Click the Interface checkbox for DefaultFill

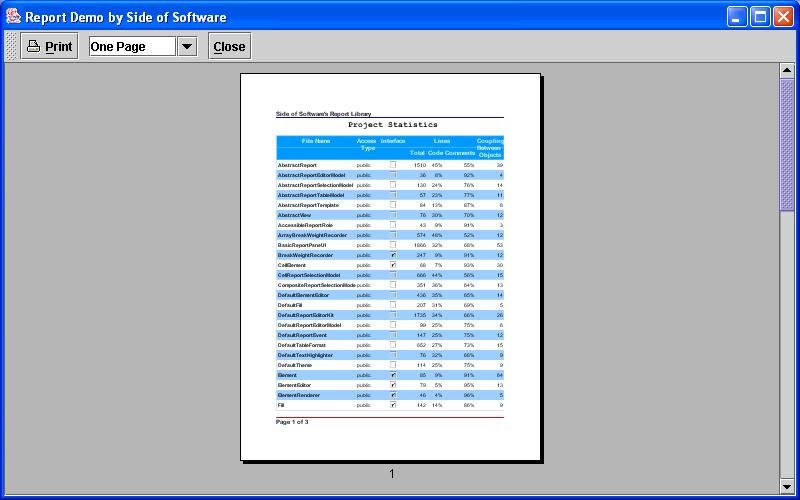pyautogui.click(x=393, y=305)
